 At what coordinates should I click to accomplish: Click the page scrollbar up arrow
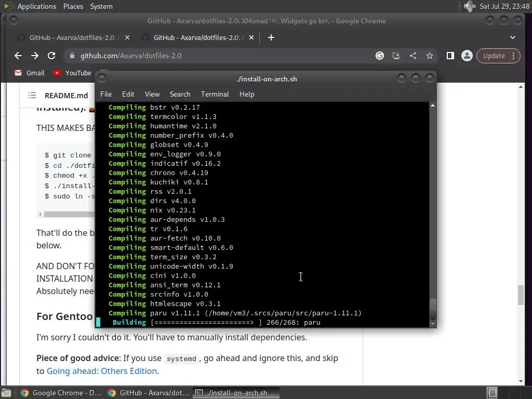point(521,87)
